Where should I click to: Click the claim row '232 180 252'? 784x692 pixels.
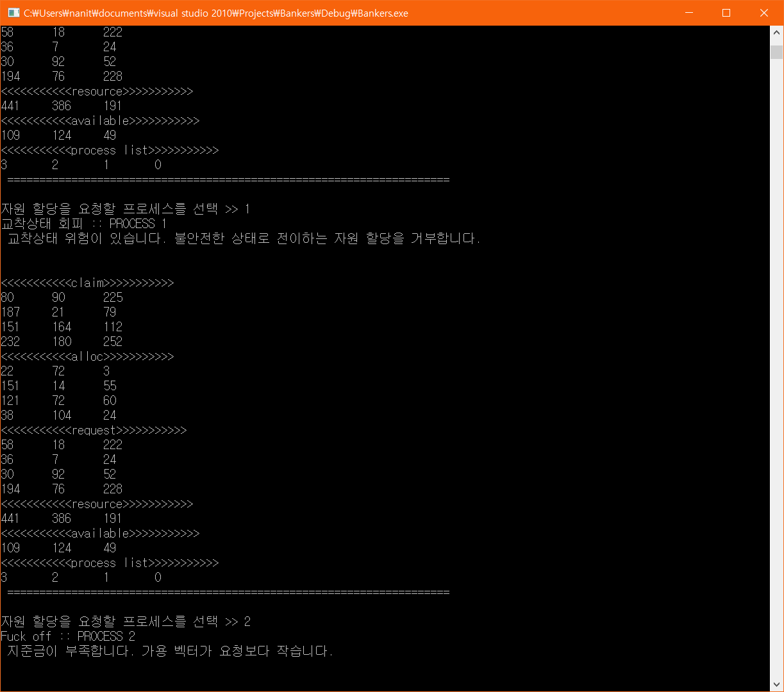(x=62, y=342)
